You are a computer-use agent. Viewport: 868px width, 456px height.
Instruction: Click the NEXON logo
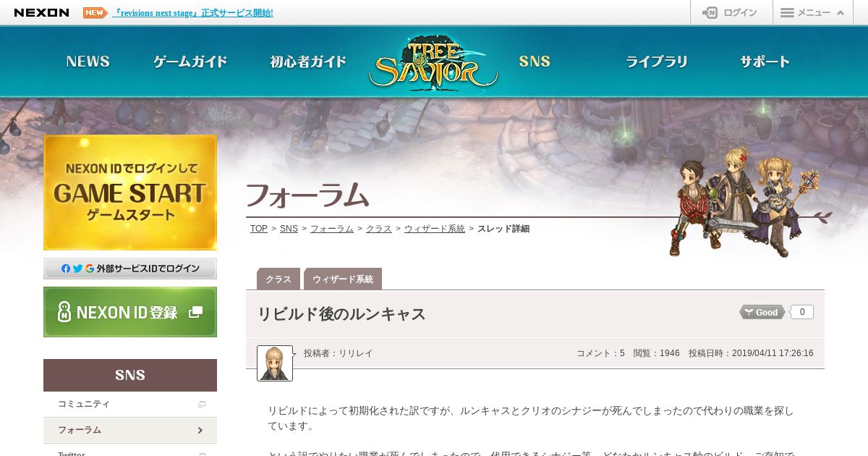[x=41, y=12]
